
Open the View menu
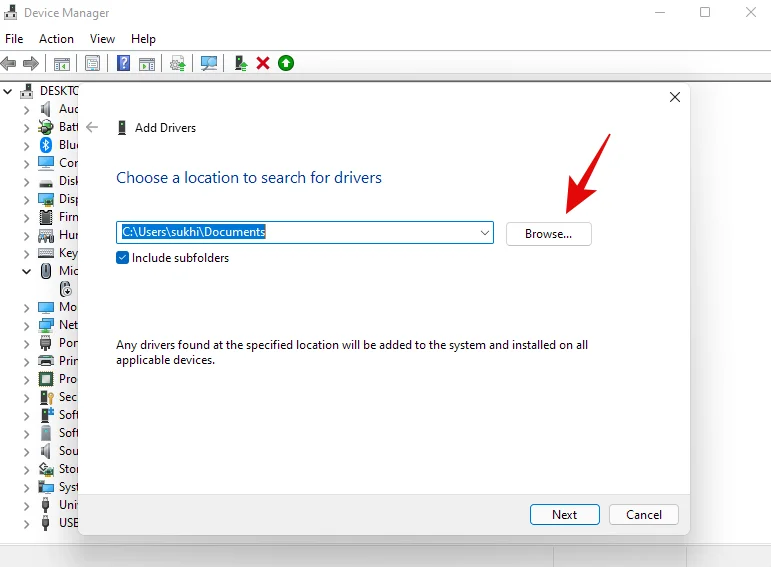pyautogui.click(x=102, y=39)
